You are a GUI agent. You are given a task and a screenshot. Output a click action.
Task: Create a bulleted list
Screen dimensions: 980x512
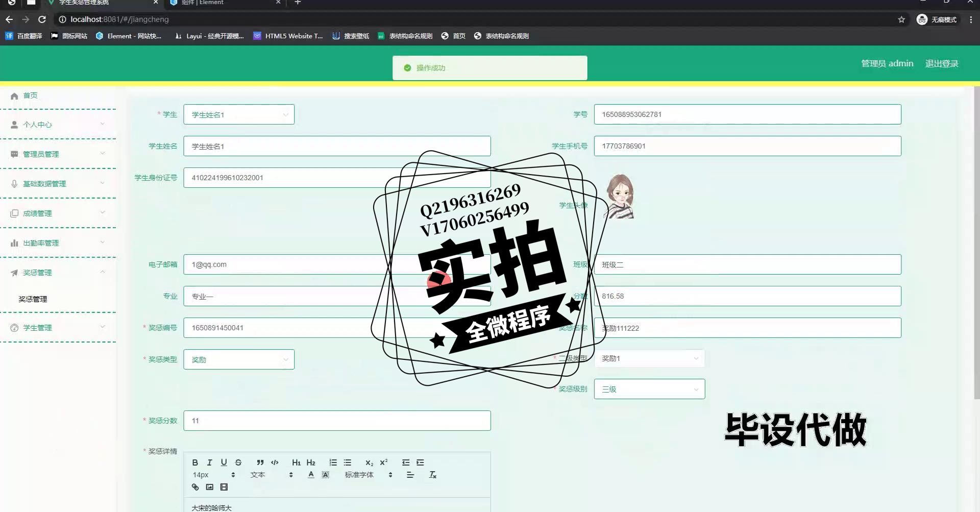coord(348,462)
